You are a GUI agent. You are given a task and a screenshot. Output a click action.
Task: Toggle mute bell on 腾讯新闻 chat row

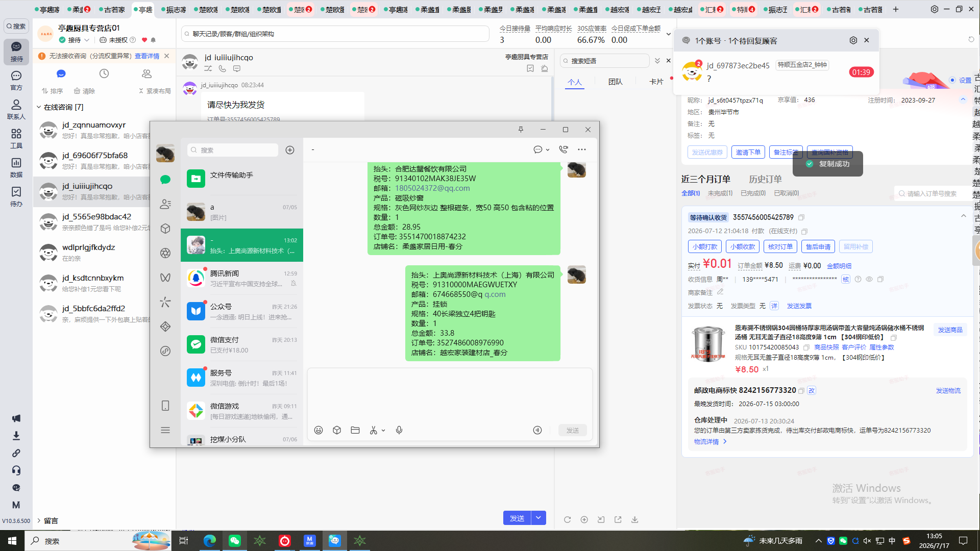[293, 284]
